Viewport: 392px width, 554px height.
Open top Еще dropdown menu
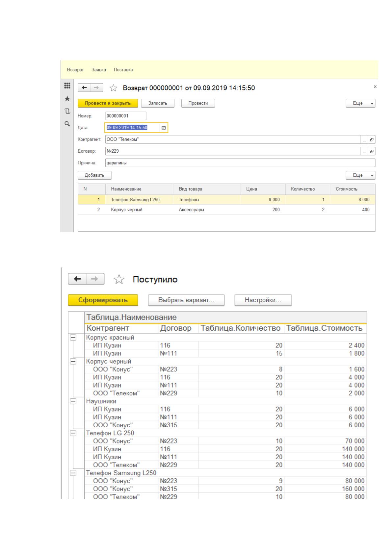coord(360,103)
